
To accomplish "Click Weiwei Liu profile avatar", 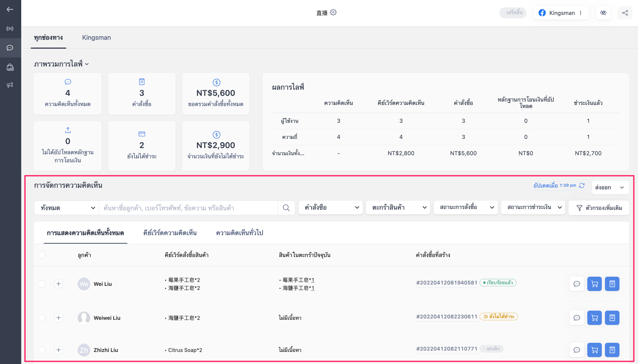I will click(x=84, y=318).
